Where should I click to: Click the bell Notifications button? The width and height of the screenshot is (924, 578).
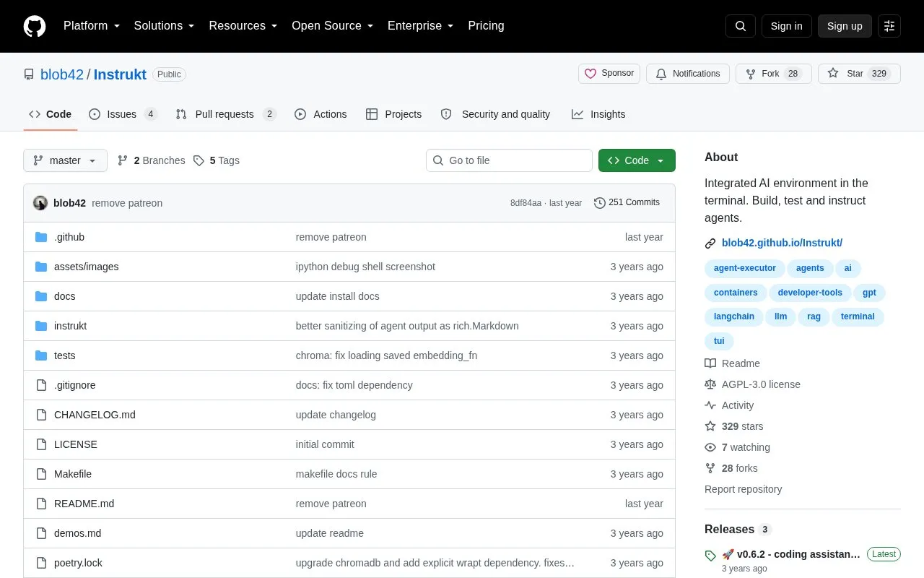(688, 74)
